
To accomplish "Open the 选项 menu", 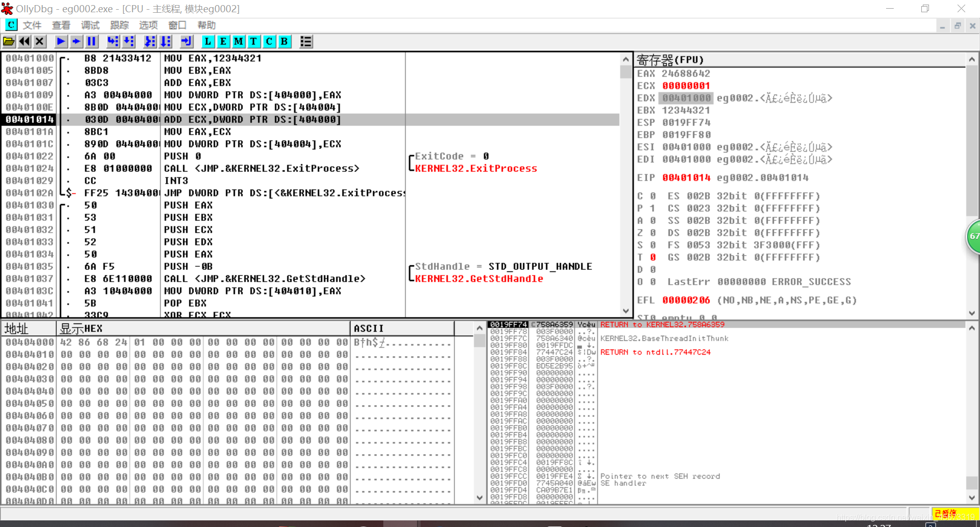I will click(x=149, y=25).
